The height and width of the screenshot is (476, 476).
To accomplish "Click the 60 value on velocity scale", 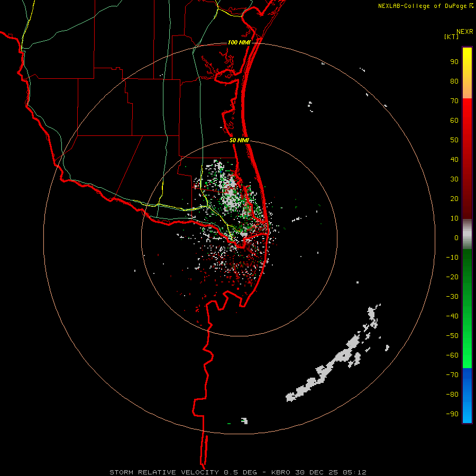I will [454, 120].
